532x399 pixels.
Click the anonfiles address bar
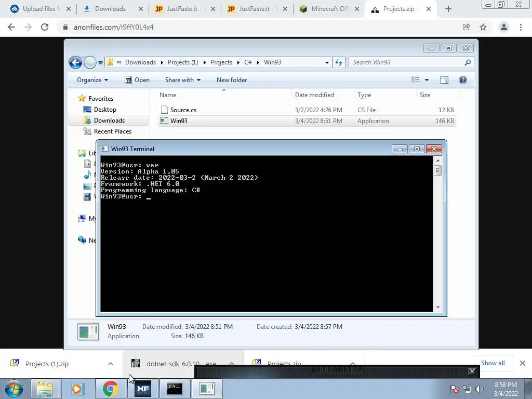click(258, 27)
